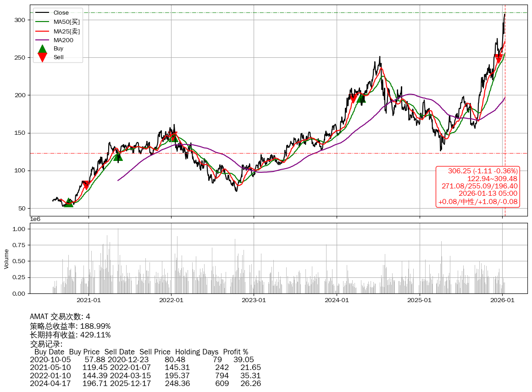Pick the buy marker near May 2021
Image resolution: width=532 pixels, height=392 pixels.
[x=118, y=156]
